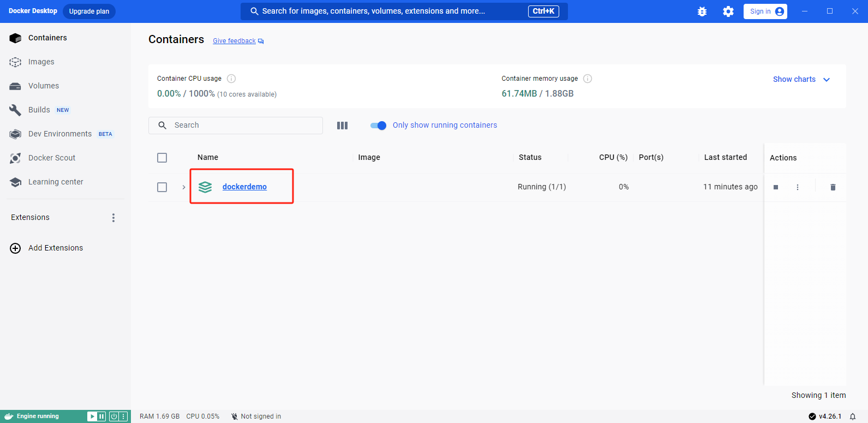Show info for Container memory usage
The height and width of the screenshot is (423, 868).
point(588,79)
